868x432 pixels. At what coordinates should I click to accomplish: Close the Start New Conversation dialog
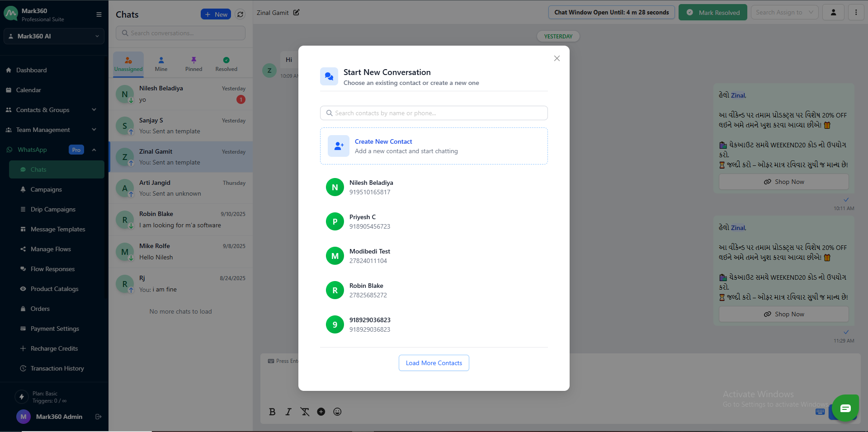557,58
